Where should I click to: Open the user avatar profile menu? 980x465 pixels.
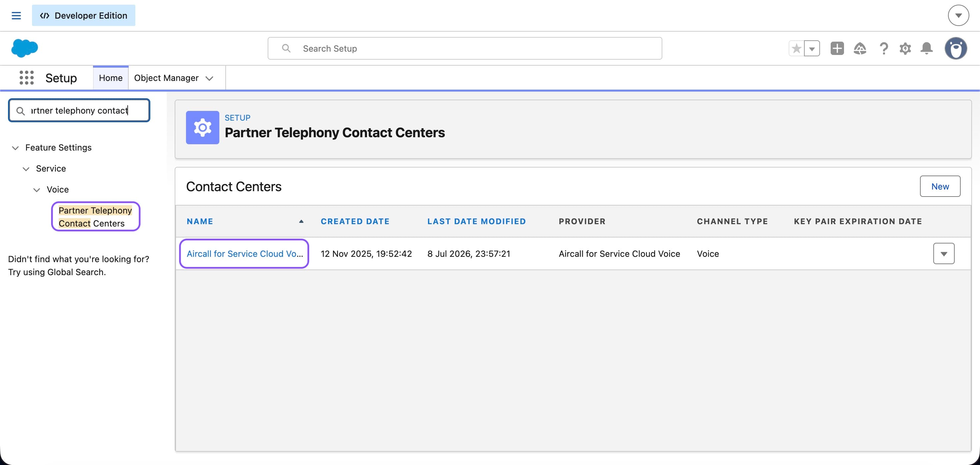(x=956, y=48)
